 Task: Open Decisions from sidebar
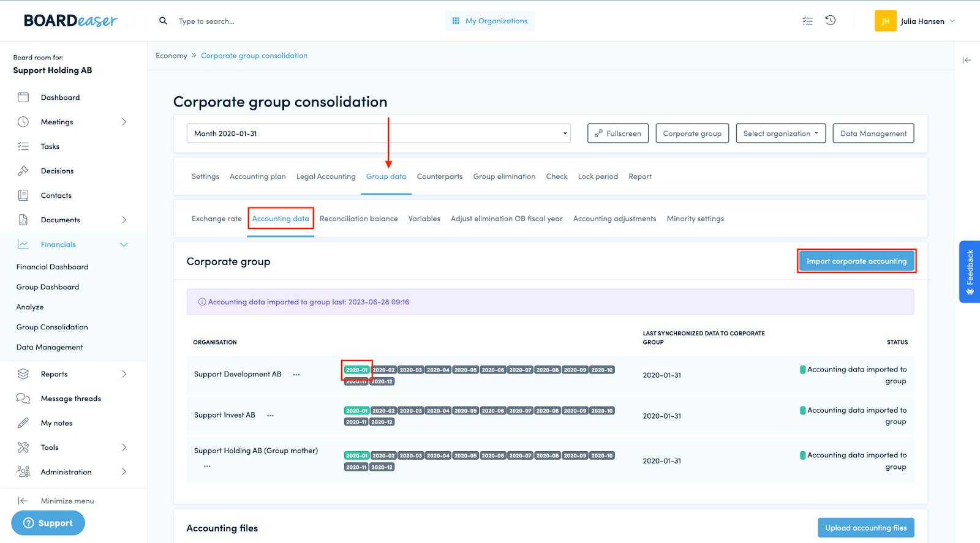click(57, 171)
